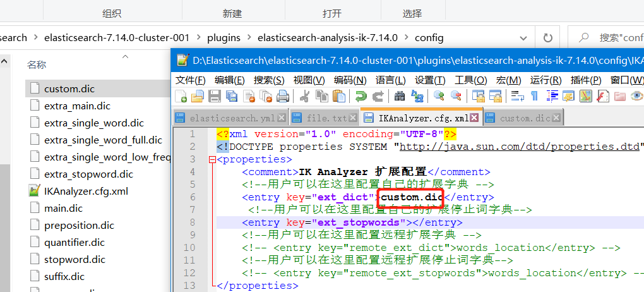The image size is (644, 292).
Task: Open the 宏(M) menu
Action: click(x=508, y=80)
